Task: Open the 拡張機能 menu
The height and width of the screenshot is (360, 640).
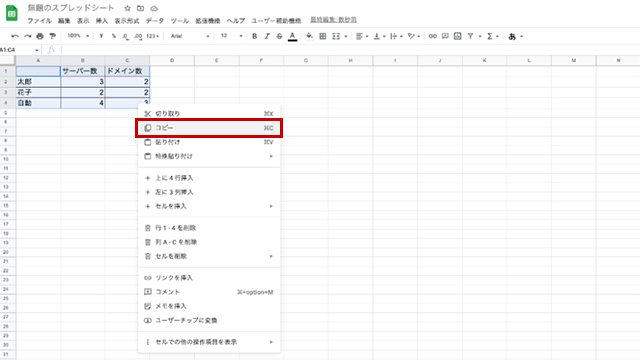Action: tap(208, 20)
